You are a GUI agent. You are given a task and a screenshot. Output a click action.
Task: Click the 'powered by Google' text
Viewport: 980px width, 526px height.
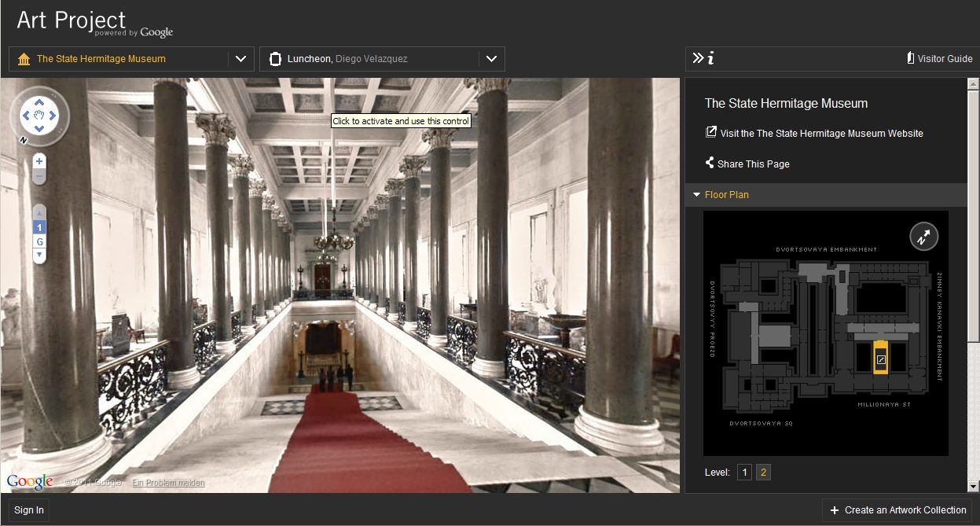134,33
